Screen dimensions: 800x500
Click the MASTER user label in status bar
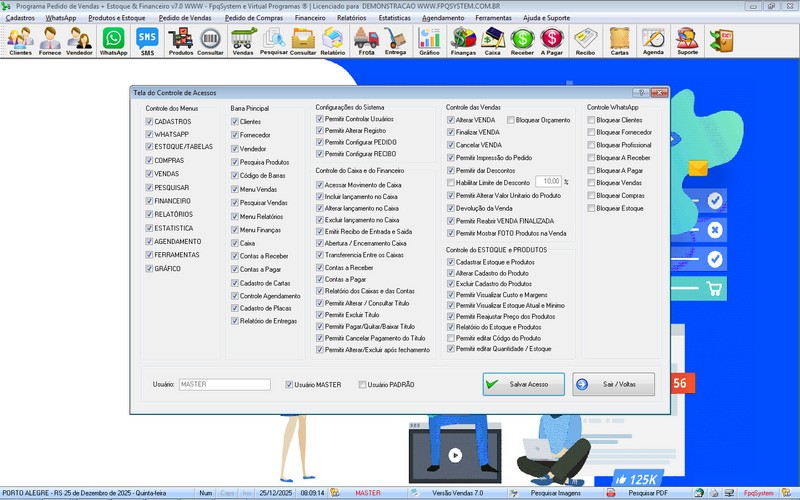pos(368,493)
